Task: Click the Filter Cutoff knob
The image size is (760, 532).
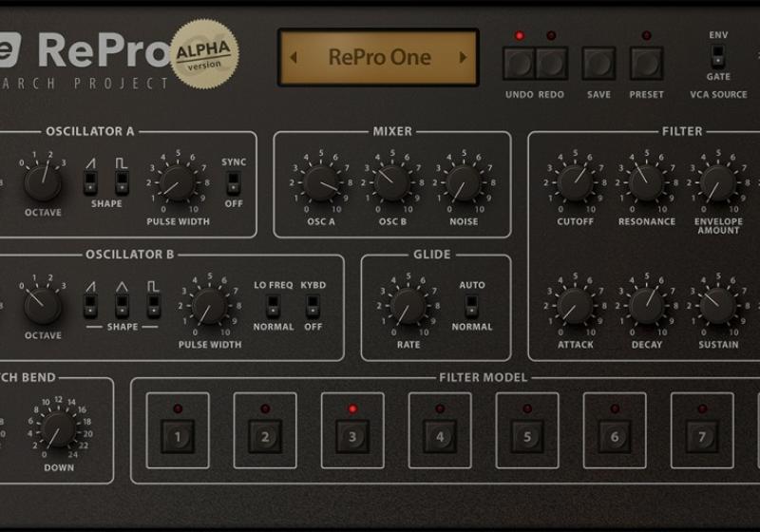Action: pyautogui.click(x=575, y=183)
